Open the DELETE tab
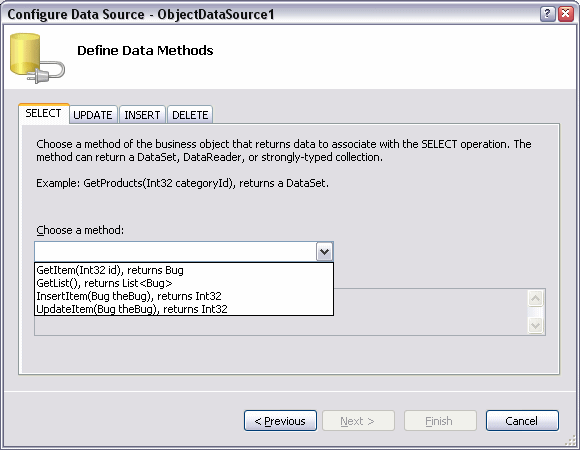The height and width of the screenshot is (450, 580). [x=190, y=115]
